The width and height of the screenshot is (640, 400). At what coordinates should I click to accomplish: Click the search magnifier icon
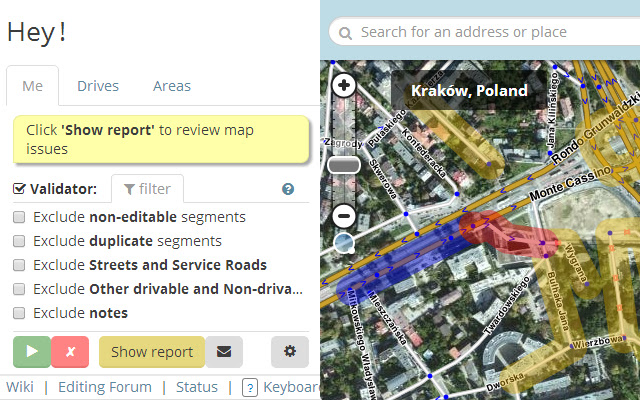pyautogui.click(x=345, y=33)
